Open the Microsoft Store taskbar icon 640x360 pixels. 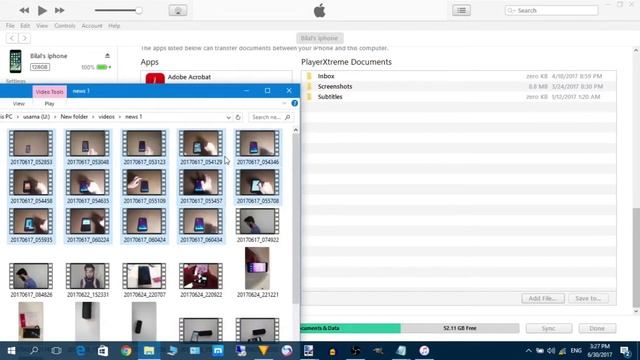pos(103,351)
